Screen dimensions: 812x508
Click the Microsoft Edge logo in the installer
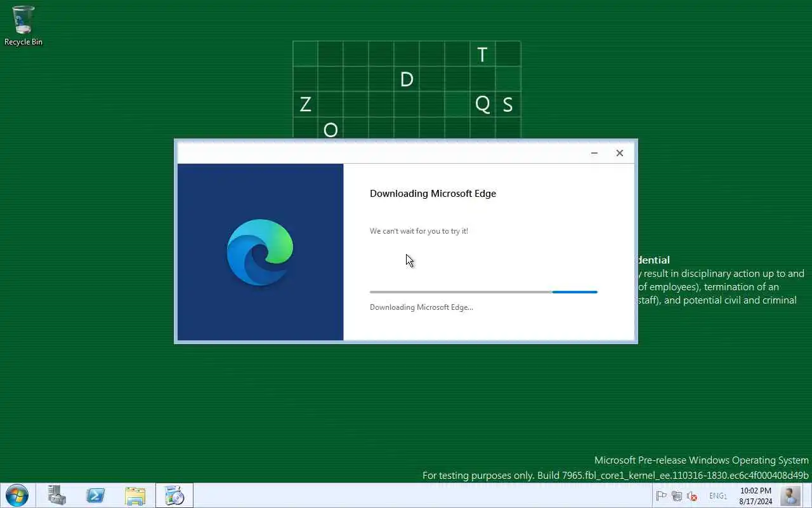pyautogui.click(x=260, y=252)
